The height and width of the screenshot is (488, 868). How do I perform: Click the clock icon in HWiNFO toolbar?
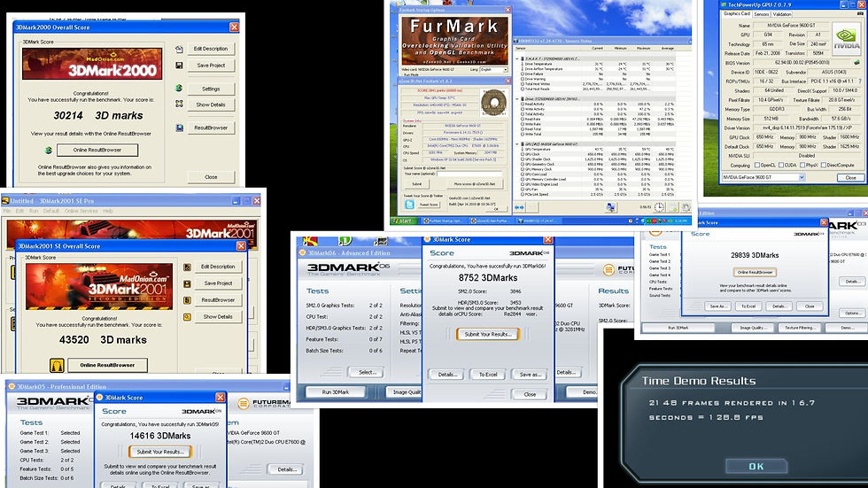pyautogui.click(x=659, y=207)
